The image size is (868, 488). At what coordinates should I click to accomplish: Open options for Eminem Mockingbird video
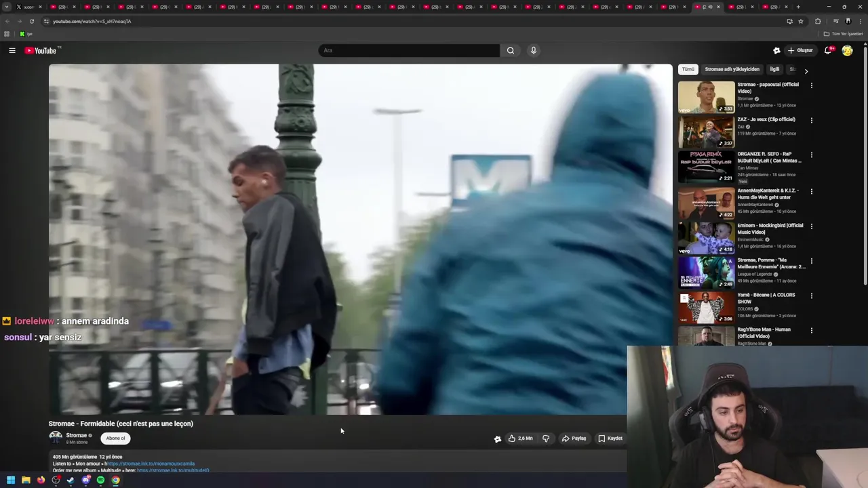coord(811,226)
